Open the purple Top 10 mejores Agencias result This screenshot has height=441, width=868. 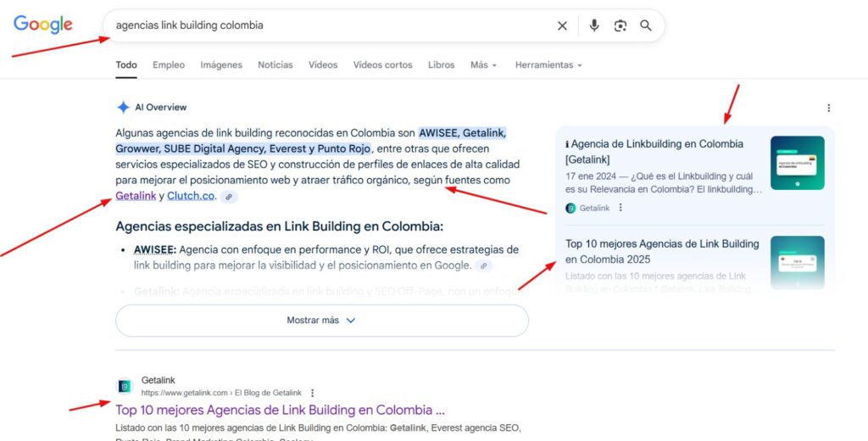coord(280,410)
